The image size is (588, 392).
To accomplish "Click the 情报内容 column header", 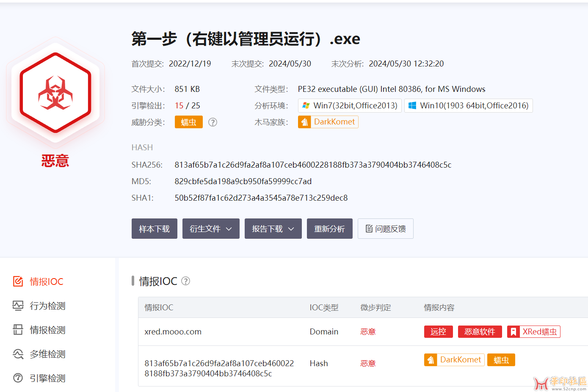I will pyautogui.click(x=439, y=307).
